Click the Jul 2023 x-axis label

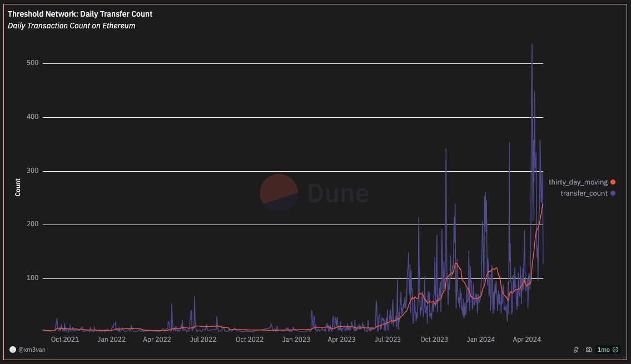click(x=387, y=339)
